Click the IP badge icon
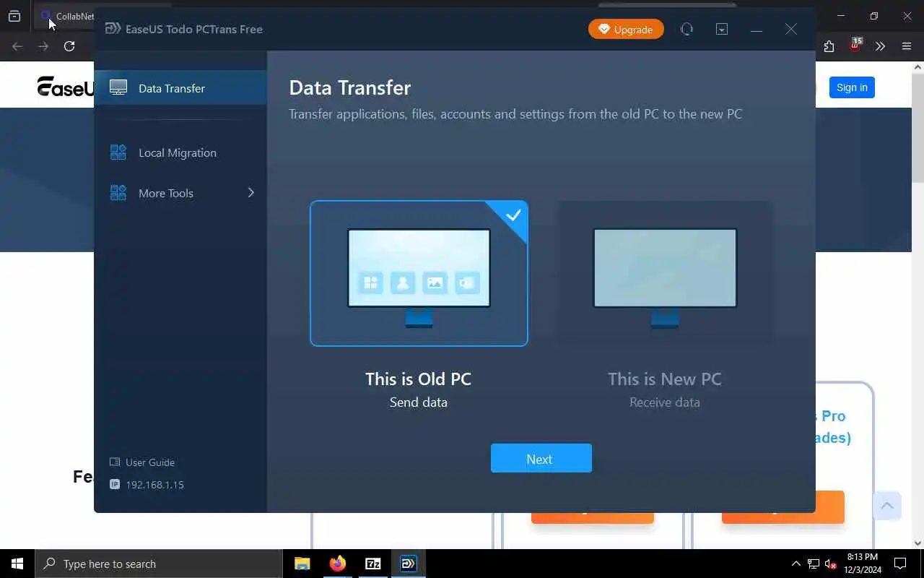The height and width of the screenshot is (578, 924). (x=115, y=485)
